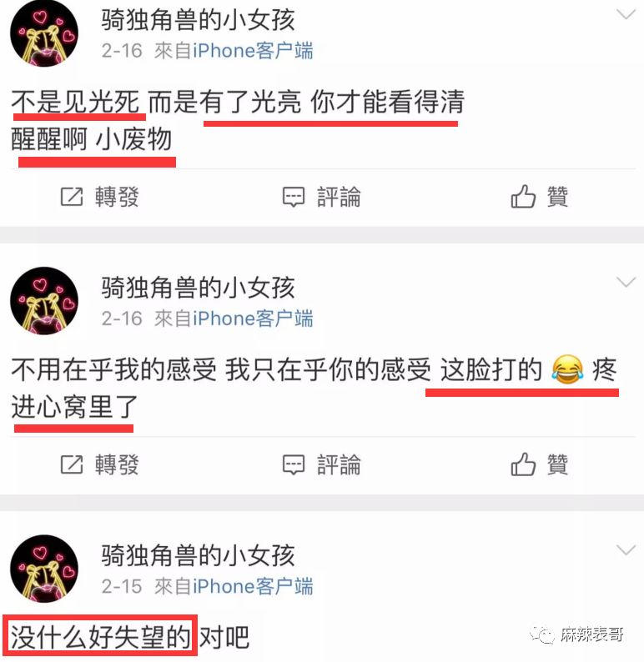This screenshot has width=644, height=662.
Task: Tap the comment bubble icon on the first post
Action: tap(293, 197)
